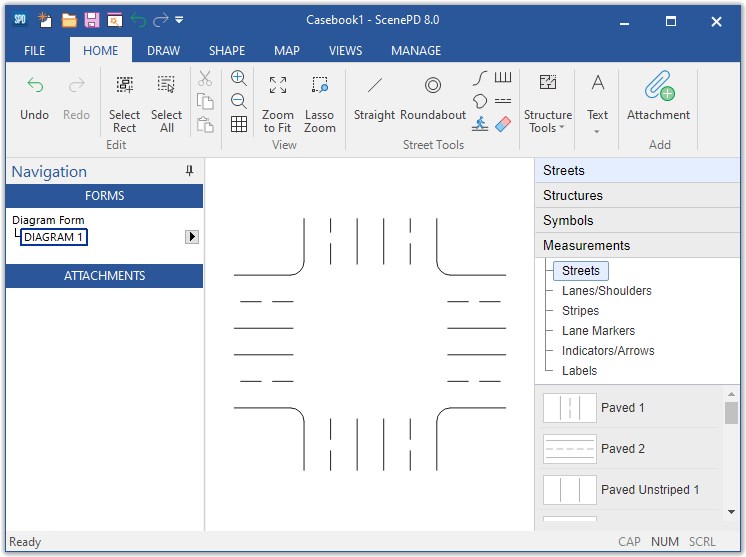Click the Undo icon in the ribbon
This screenshot has height=557, width=746.
pos(35,87)
